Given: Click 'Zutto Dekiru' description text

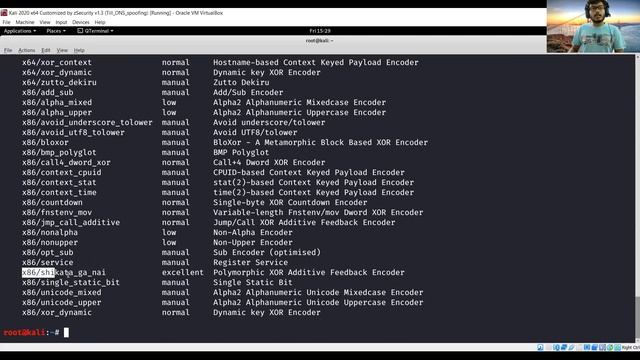Looking at the screenshot, I should pos(241,82).
